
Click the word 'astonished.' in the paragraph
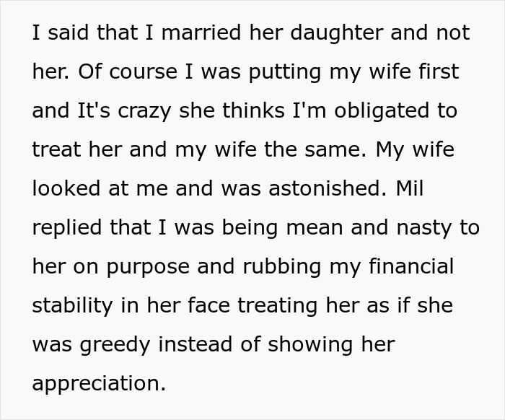tap(328, 188)
